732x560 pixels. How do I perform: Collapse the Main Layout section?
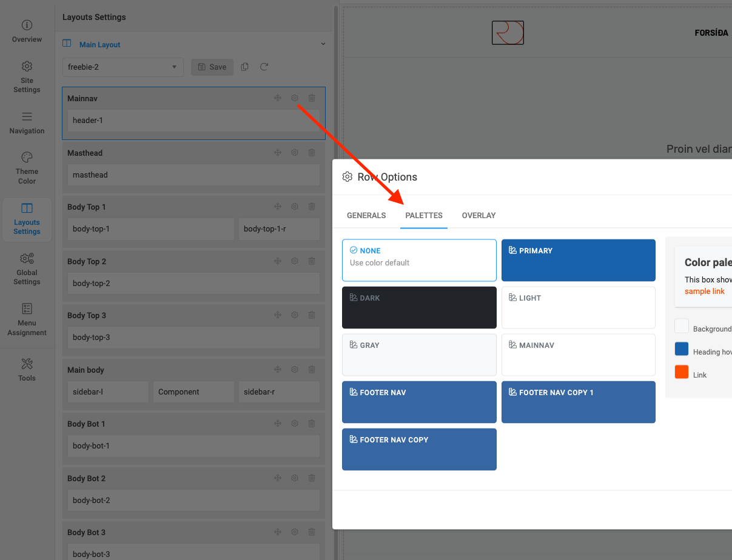(323, 44)
